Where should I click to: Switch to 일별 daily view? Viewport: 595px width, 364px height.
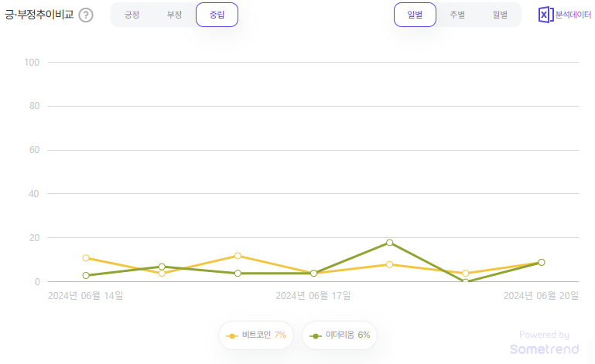coord(415,15)
